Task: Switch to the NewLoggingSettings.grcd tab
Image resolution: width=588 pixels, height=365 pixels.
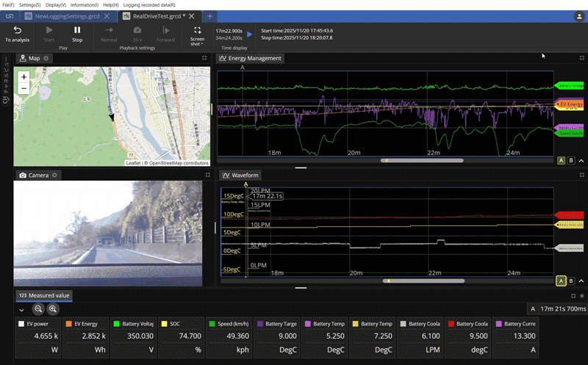Action: (67, 15)
